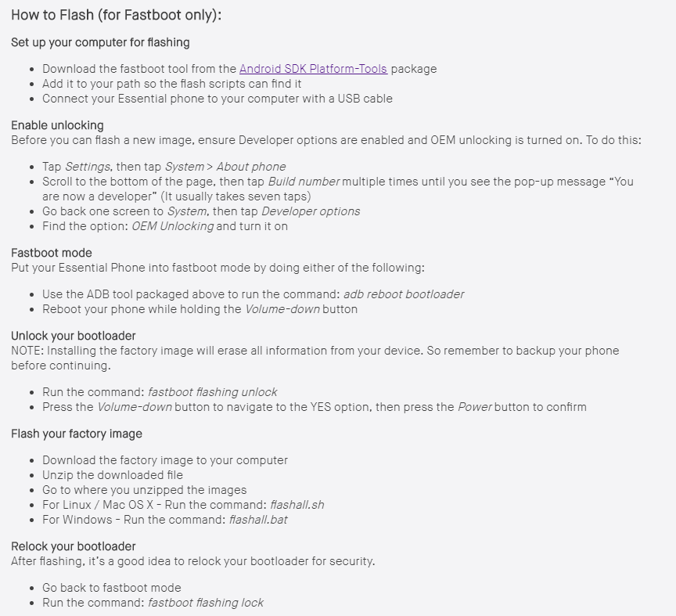Click the "Set up your computer for flashing" heading
Screen dimensions: 676x616
[100, 42]
